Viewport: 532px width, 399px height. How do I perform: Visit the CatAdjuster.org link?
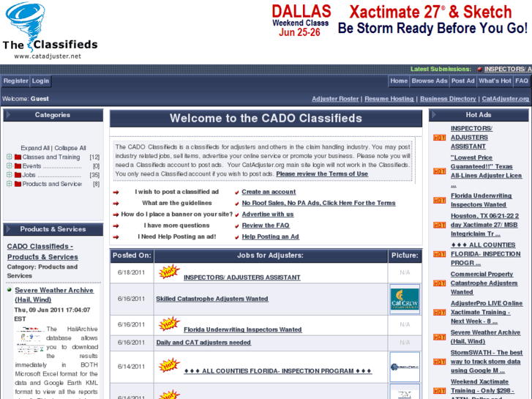pyautogui.click(x=505, y=99)
